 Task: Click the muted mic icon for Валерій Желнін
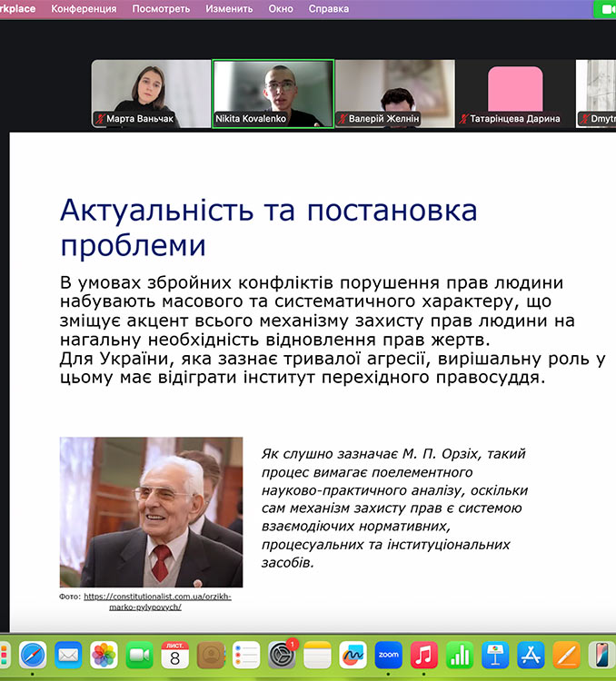click(x=343, y=119)
